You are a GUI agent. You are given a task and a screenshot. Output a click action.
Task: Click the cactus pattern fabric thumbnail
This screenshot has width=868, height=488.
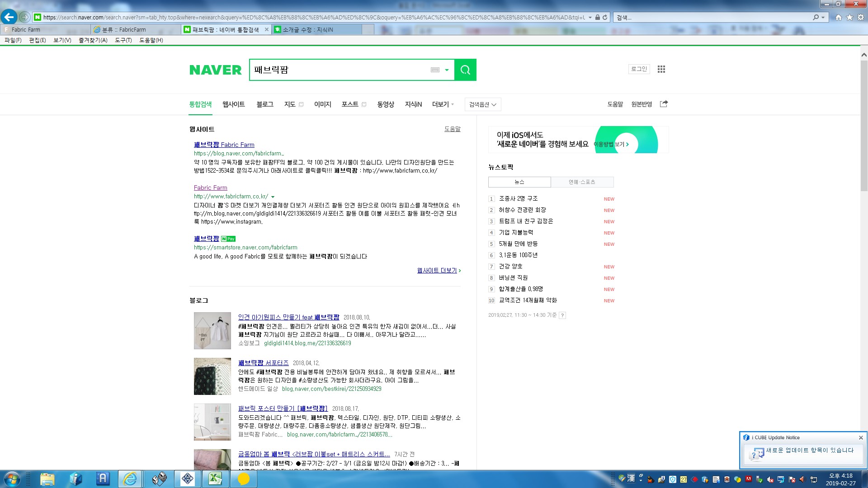pos(212,376)
